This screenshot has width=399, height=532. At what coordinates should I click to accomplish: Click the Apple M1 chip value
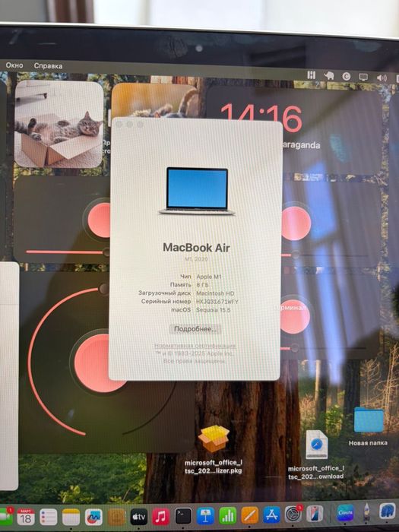209,277
